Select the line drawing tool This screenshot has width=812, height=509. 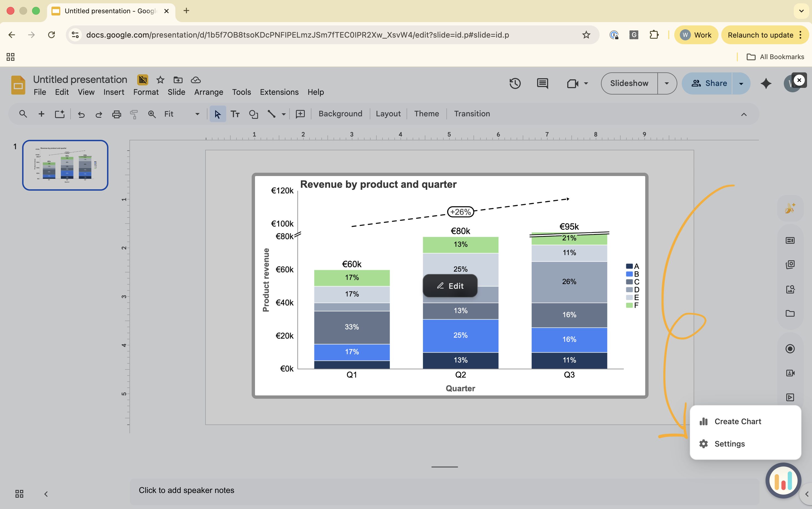271,114
